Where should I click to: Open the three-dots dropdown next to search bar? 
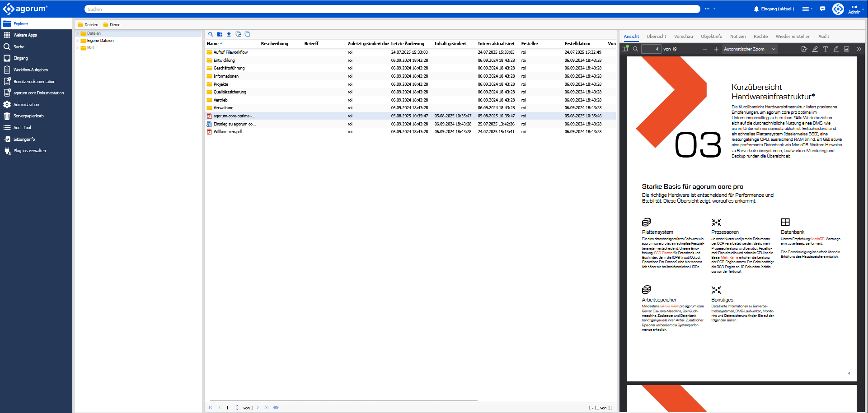[710, 9]
